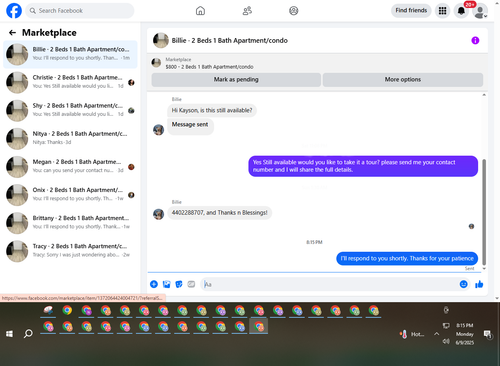Image resolution: width=500 pixels, height=366 pixels.
Task: Click Megan's seen avatar indicator in list
Action: [131, 167]
